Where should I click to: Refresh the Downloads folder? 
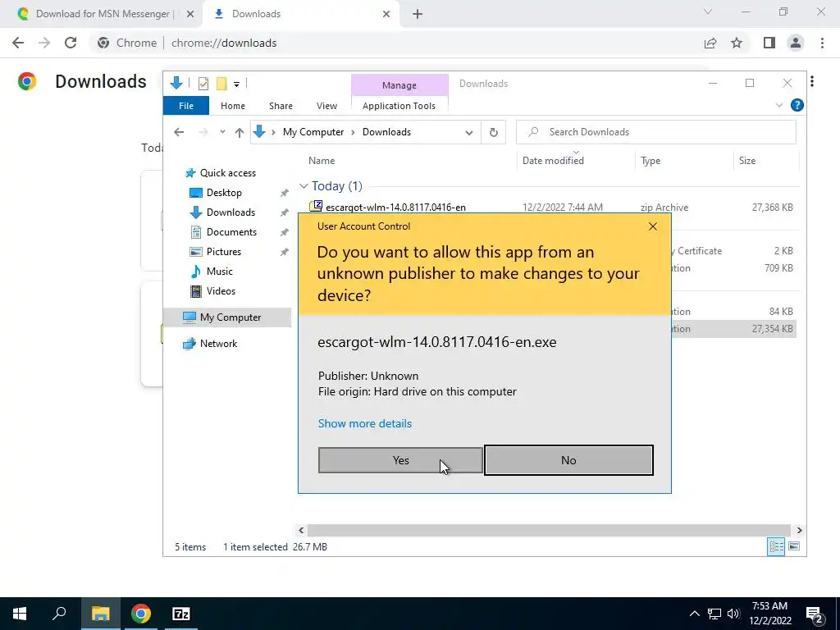[x=493, y=132]
